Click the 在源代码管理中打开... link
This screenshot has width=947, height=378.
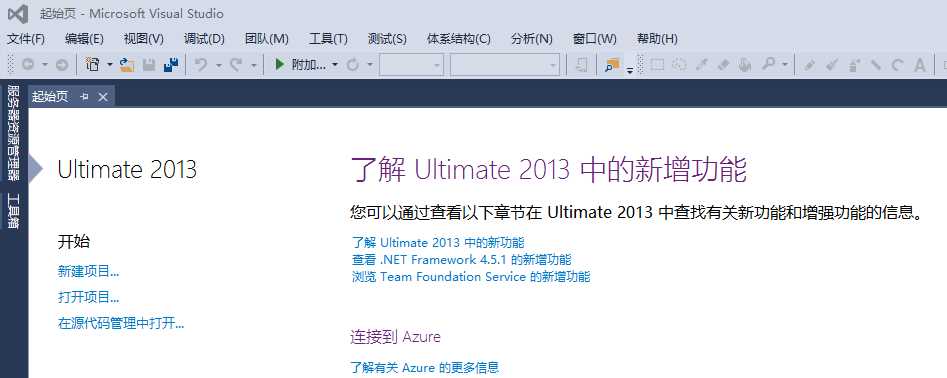121,323
